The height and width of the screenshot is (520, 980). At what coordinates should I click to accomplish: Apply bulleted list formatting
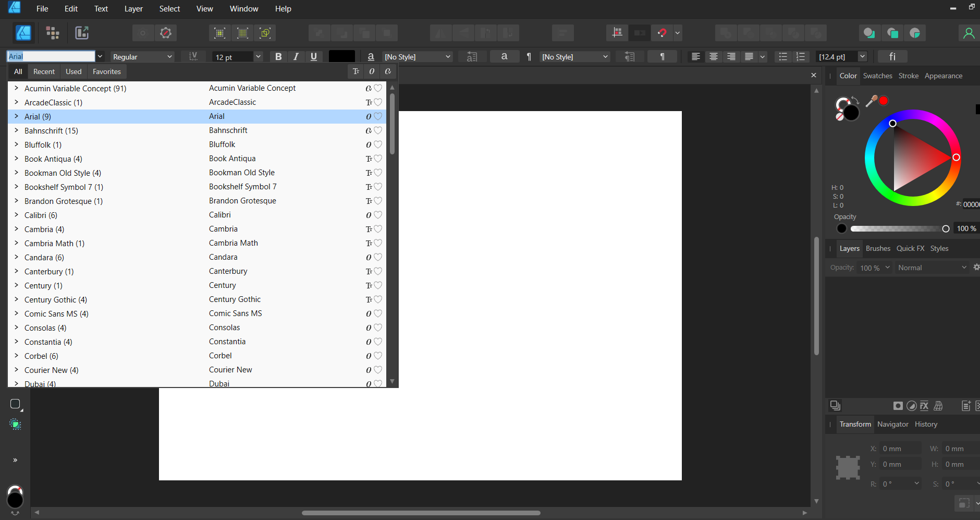783,56
